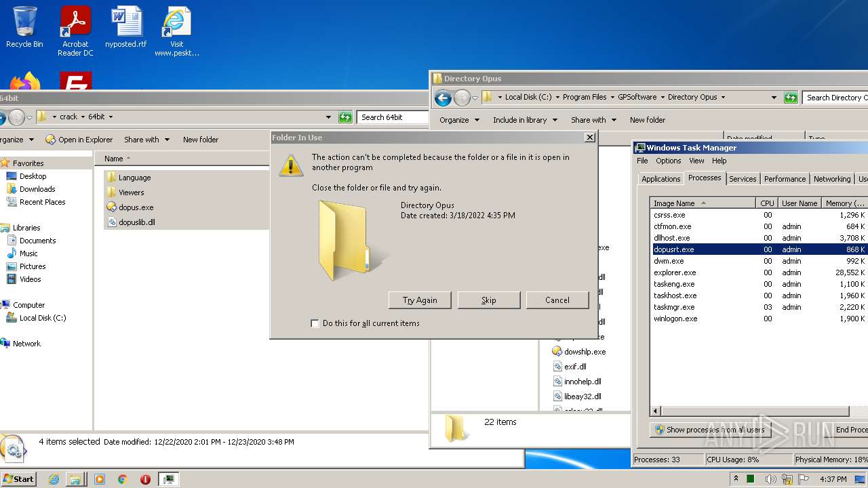Switch to Performance tab in Task Manager

785,179
